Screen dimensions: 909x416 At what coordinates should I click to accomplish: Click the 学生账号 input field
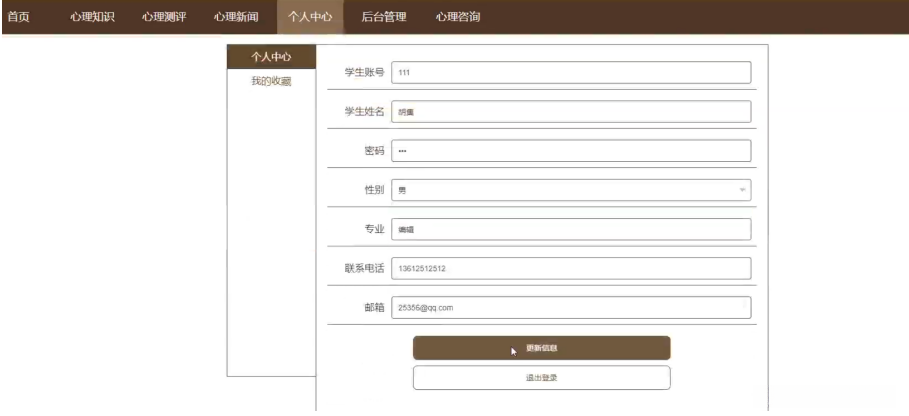coord(571,72)
